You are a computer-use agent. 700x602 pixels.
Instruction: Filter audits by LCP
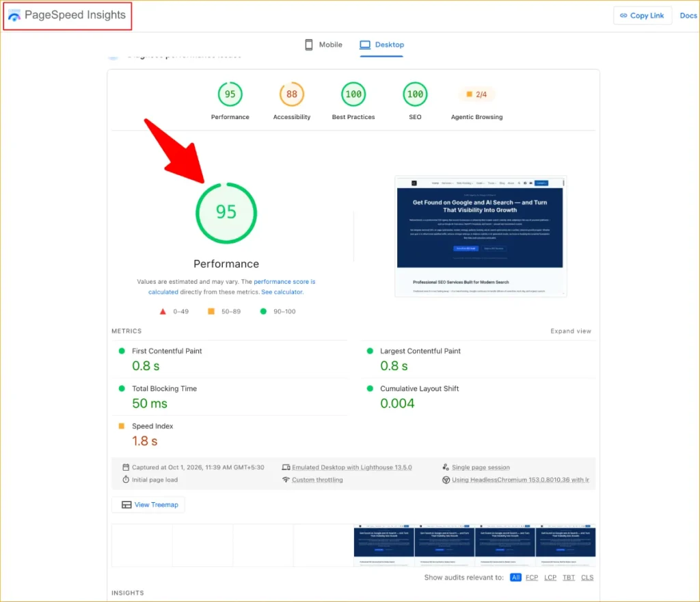coord(550,577)
